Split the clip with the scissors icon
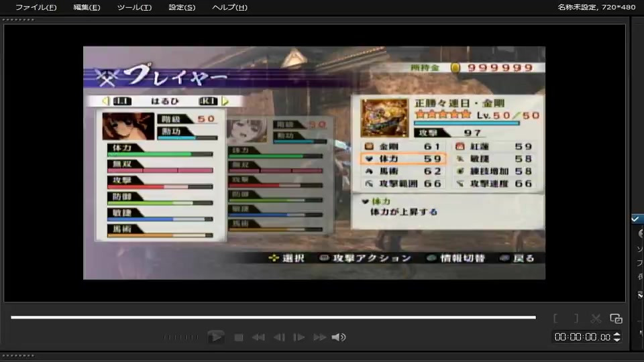 [596, 318]
